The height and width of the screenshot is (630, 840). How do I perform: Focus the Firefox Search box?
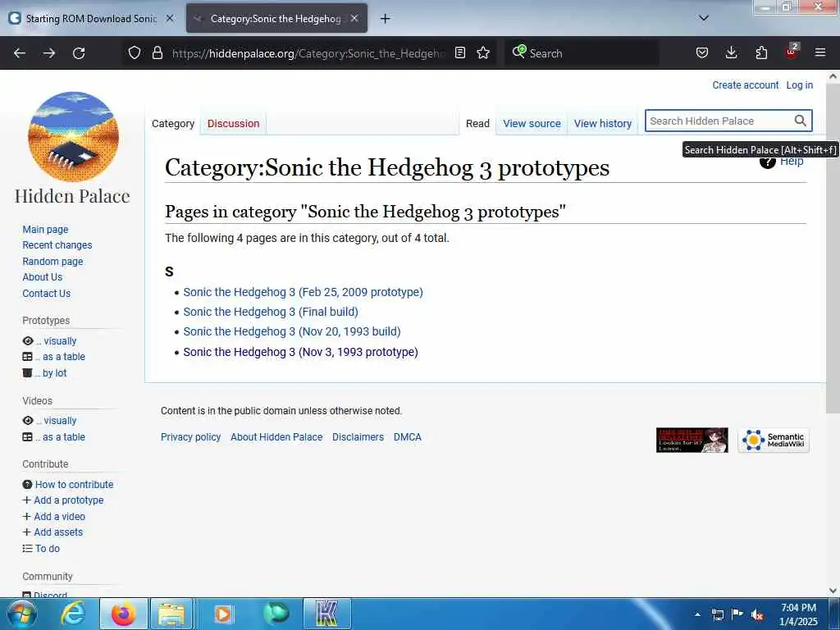[x=582, y=53]
